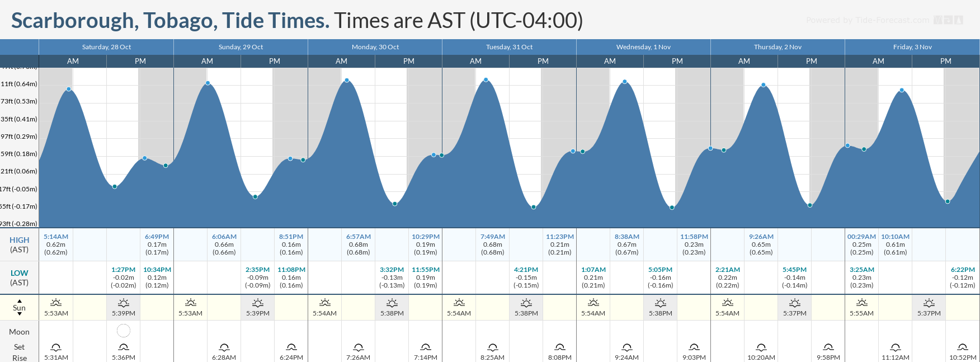Click the 5:14AM 0.62m high tide cell
Image resolution: width=980 pixels, height=362 pixels.
click(x=56, y=245)
